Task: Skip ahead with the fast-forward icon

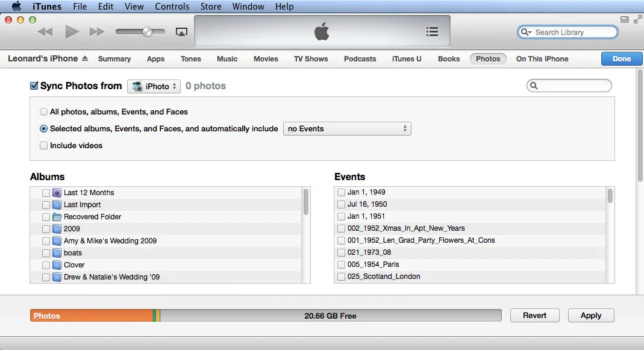Action: pos(97,32)
